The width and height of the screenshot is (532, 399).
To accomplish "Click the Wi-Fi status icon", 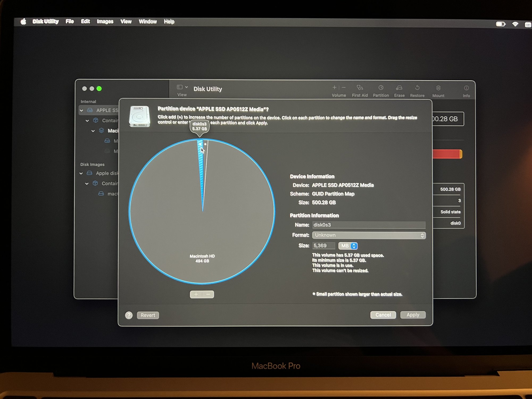I will pyautogui.click(x=515, y=24).
